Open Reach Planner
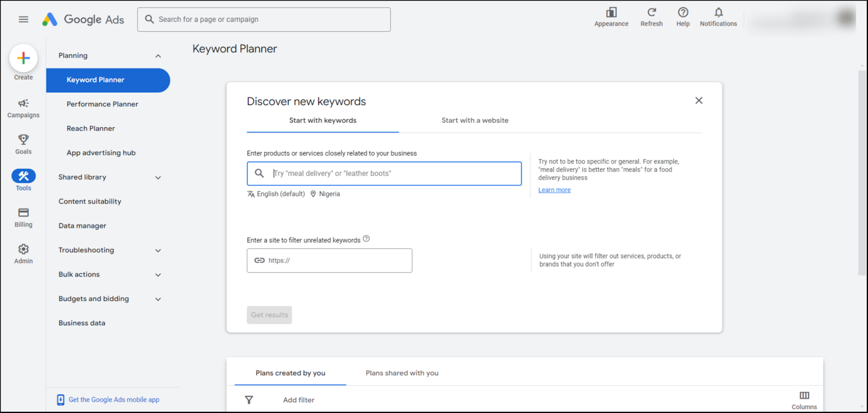The image size is (868, 413). tap(91, 128)
